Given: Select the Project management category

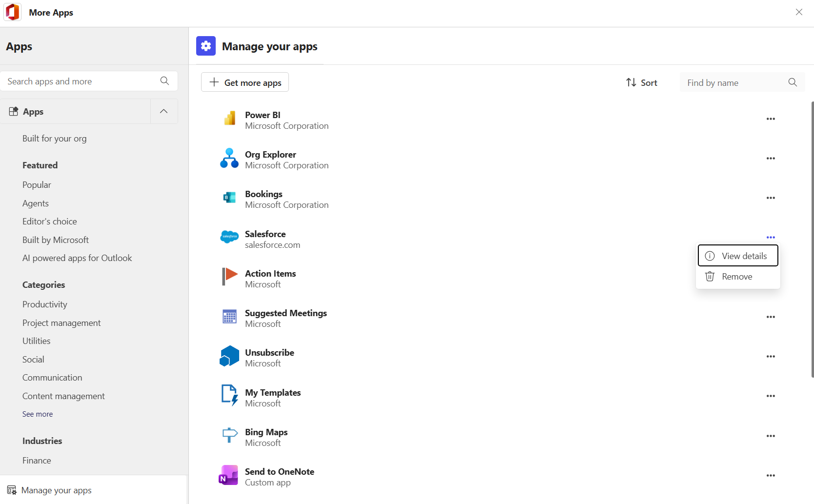Looking at the screenshot, I should pyautogui.click(x=61, y=323).
